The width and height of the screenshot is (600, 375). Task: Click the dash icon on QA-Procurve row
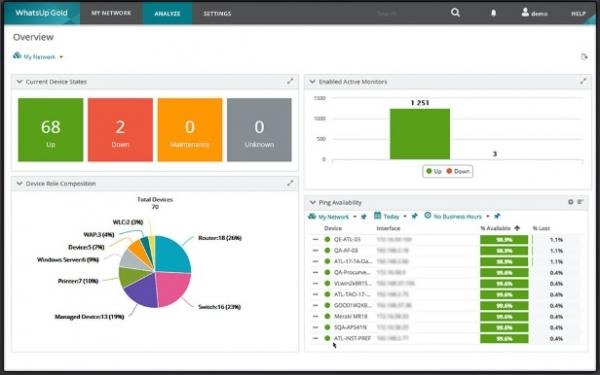pos(315,272)
